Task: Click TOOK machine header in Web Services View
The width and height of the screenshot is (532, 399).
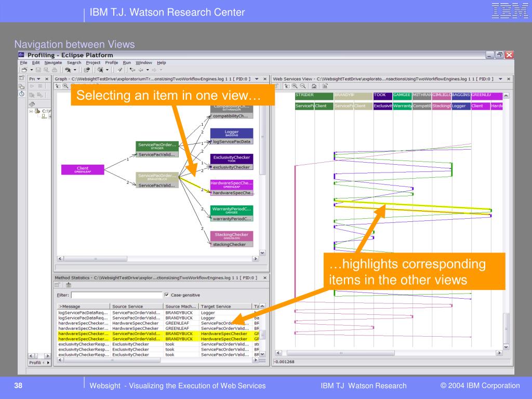Action: (383, 96)
